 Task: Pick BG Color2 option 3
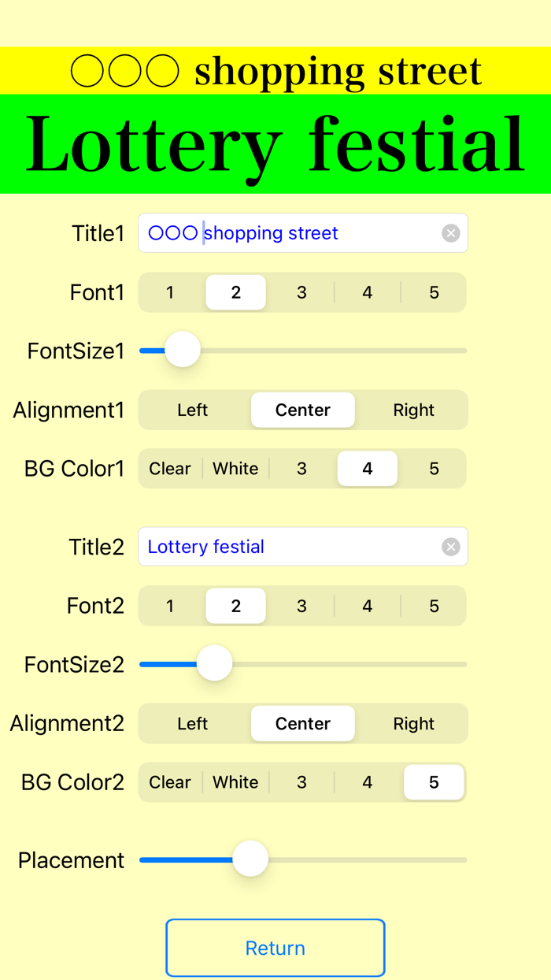click(301, 781)
